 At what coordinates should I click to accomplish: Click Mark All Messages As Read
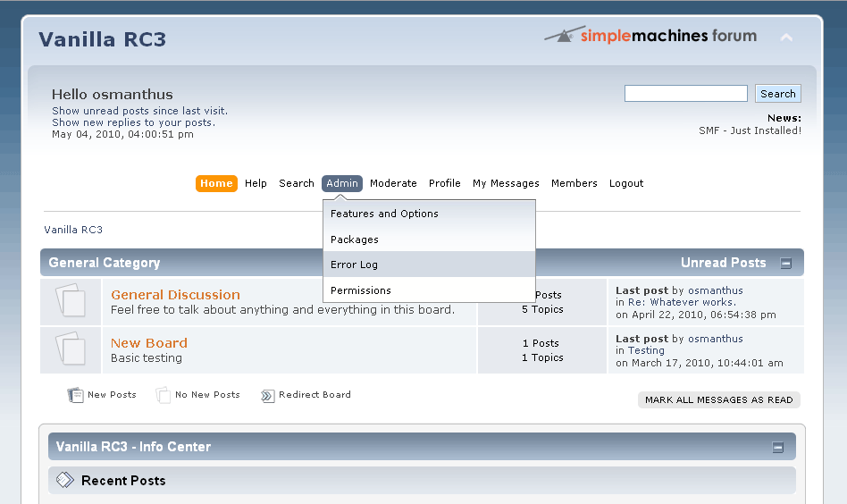pos(719,400)
